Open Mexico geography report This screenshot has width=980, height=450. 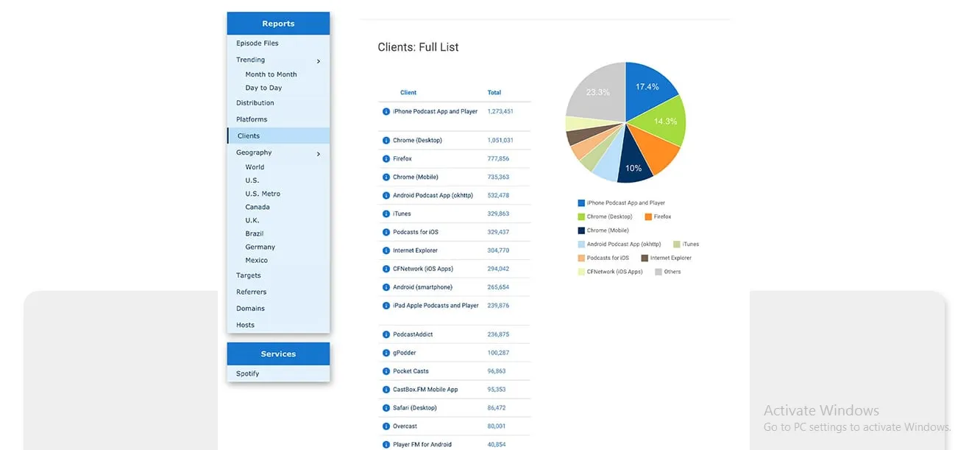tap(257, 260)
